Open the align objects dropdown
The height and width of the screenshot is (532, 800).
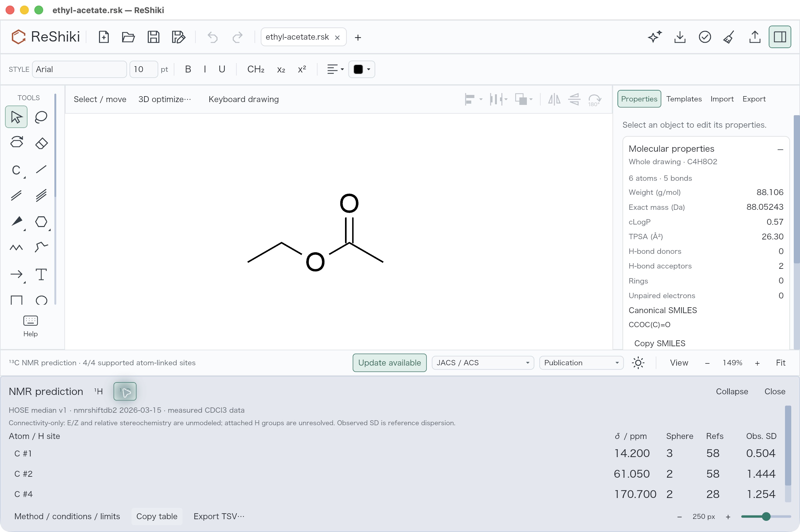point(474,99)
